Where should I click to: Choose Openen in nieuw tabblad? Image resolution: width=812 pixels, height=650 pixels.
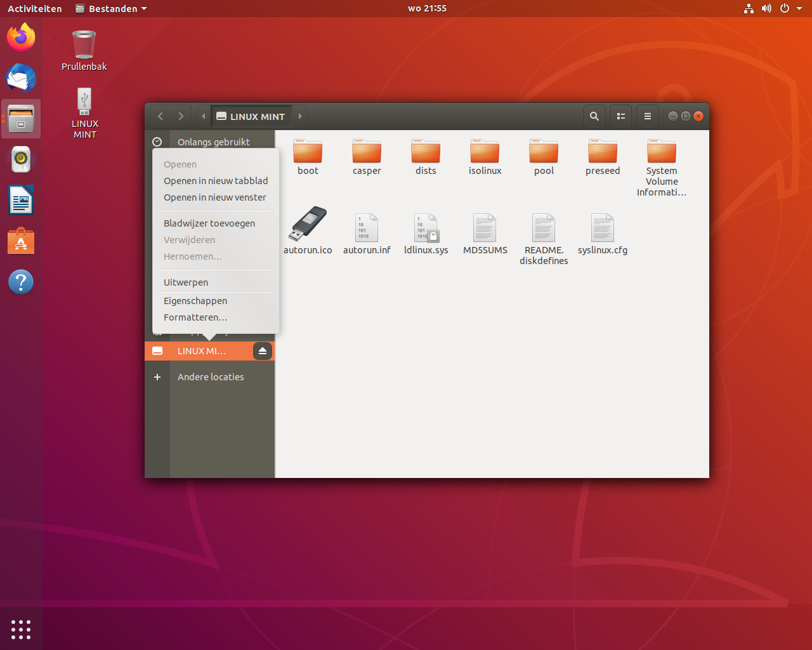coord(216,181)
